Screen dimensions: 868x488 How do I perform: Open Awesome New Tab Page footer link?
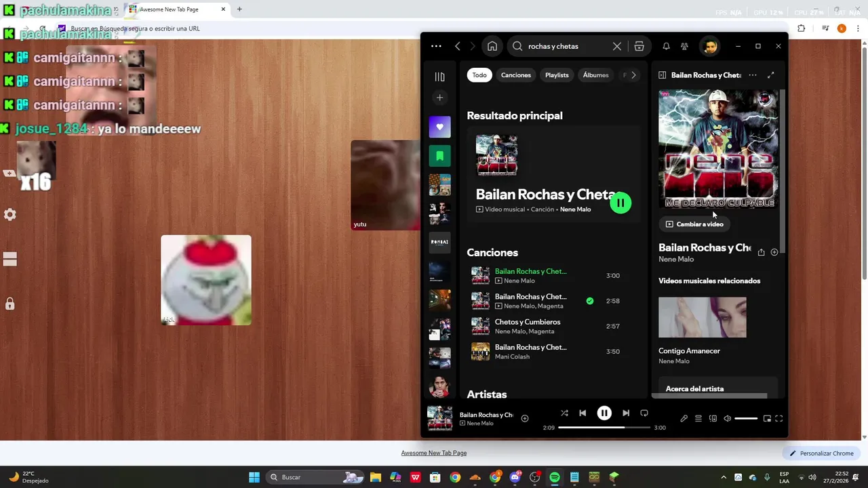click(x=434, y=453)
